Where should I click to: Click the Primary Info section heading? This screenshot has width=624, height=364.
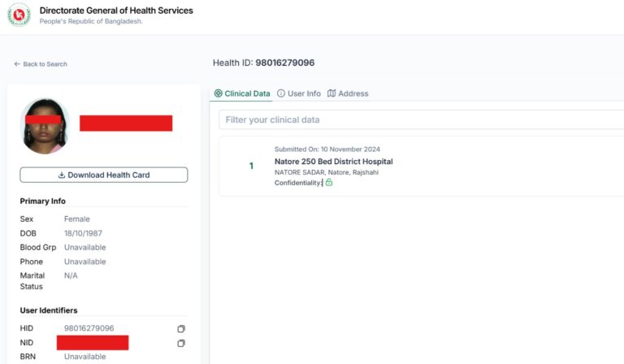tap(43, 201)
